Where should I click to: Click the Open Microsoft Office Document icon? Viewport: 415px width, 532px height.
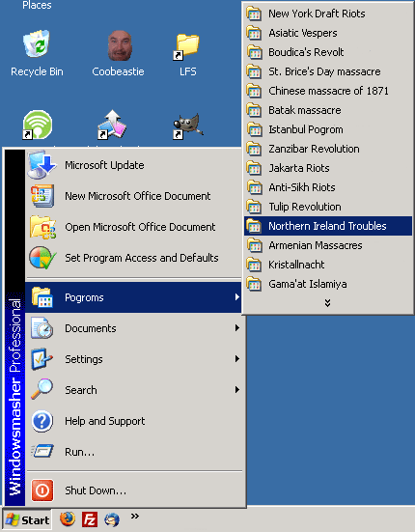(x=42, y=227)
